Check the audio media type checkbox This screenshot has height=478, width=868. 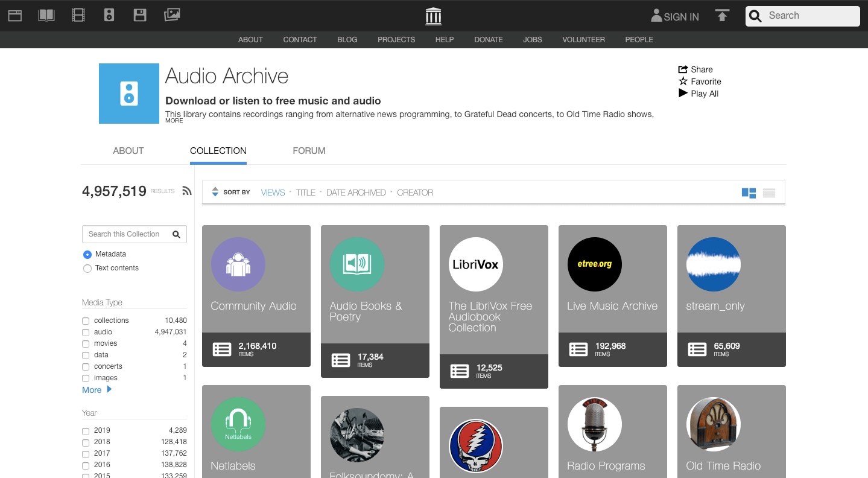point(86,333)
